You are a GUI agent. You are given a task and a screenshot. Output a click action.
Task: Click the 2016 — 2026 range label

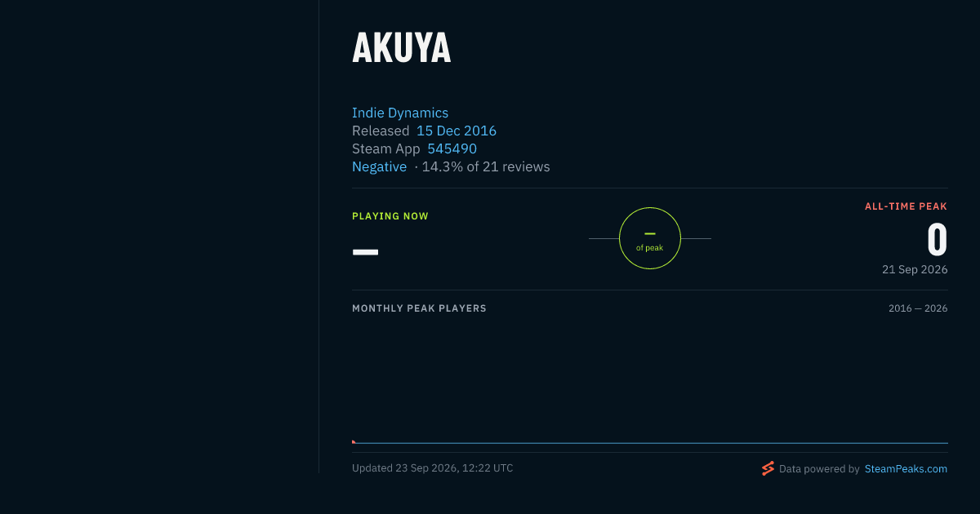tap(918, 308)
